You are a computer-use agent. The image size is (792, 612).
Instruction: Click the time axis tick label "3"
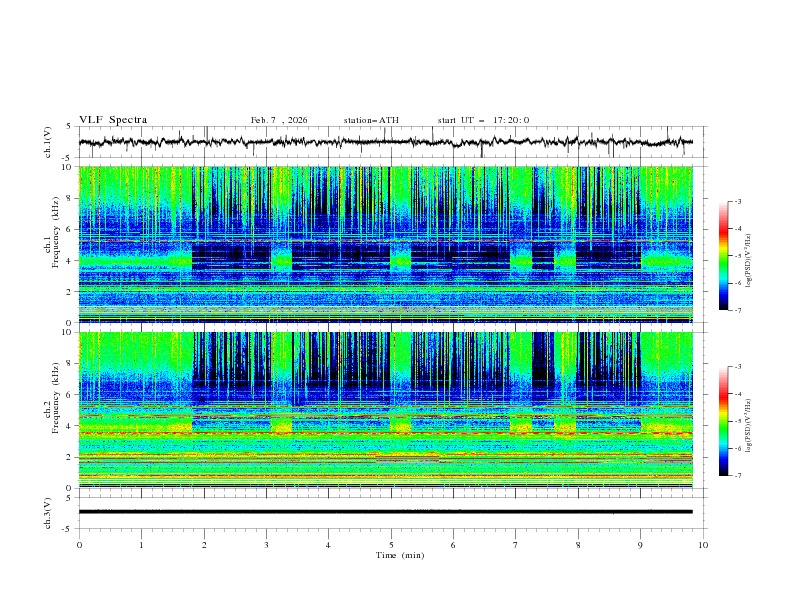(266, 545)
